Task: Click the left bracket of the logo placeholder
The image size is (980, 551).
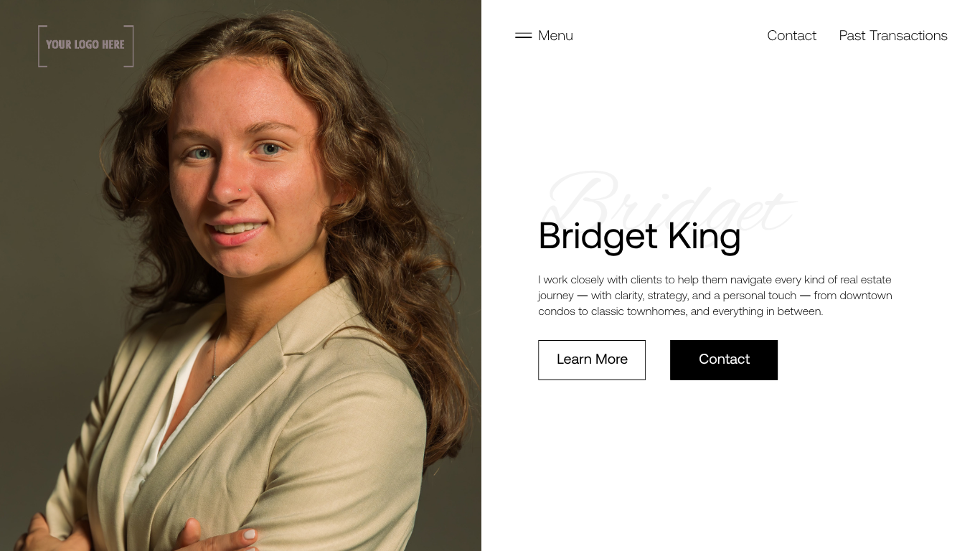Action: click(42, 46)
